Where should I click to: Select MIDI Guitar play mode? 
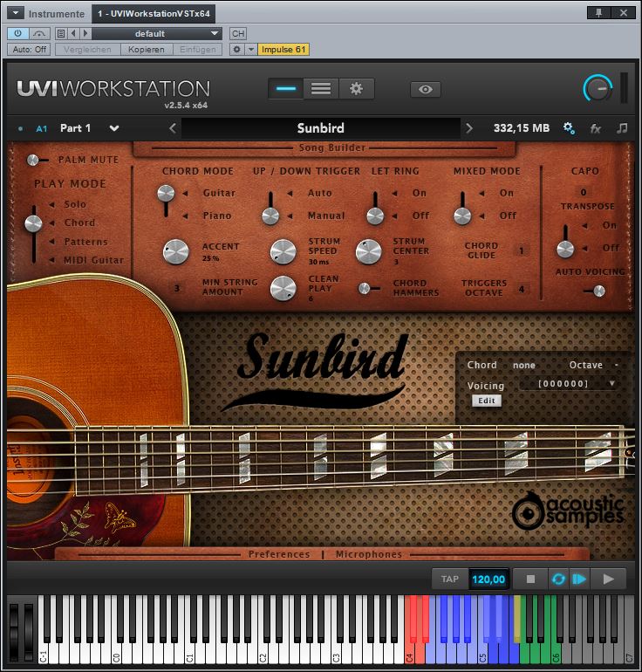point(94,260)
